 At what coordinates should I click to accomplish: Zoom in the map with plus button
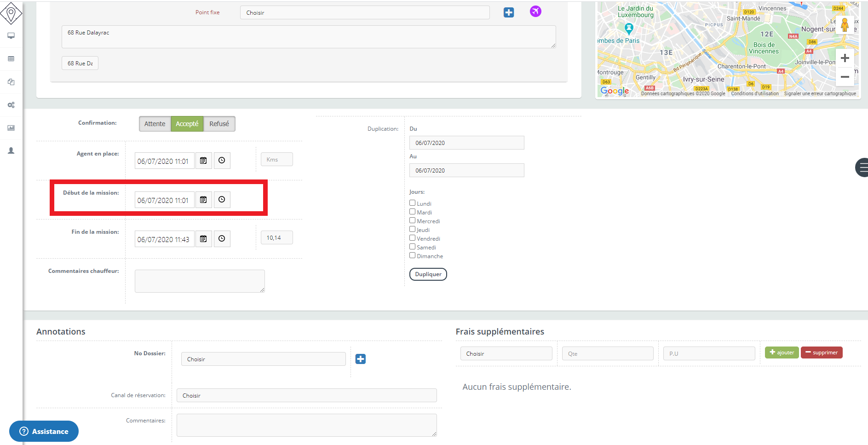(845, 58)
